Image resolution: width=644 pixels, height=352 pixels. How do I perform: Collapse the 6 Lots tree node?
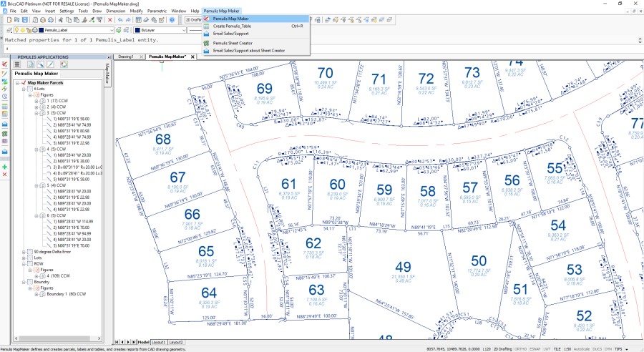tap(24, 89)
